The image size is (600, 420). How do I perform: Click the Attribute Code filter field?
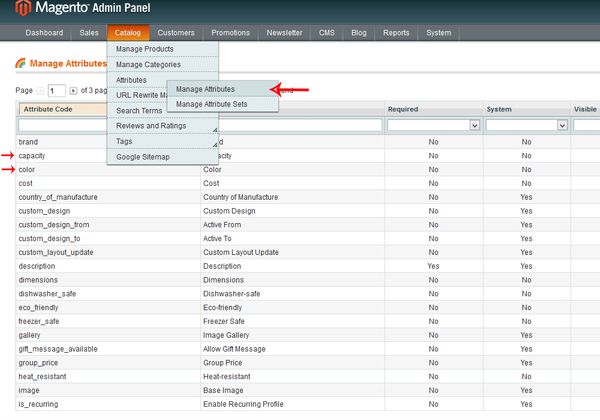[62, 125]
